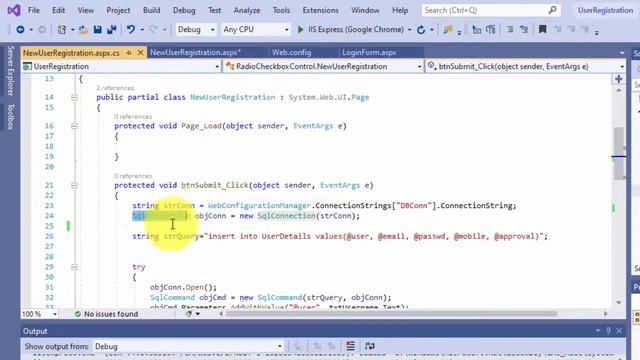The image size is (640, 360).
Task: Click the magnifier icon in the search box
Action: (552, 10)
